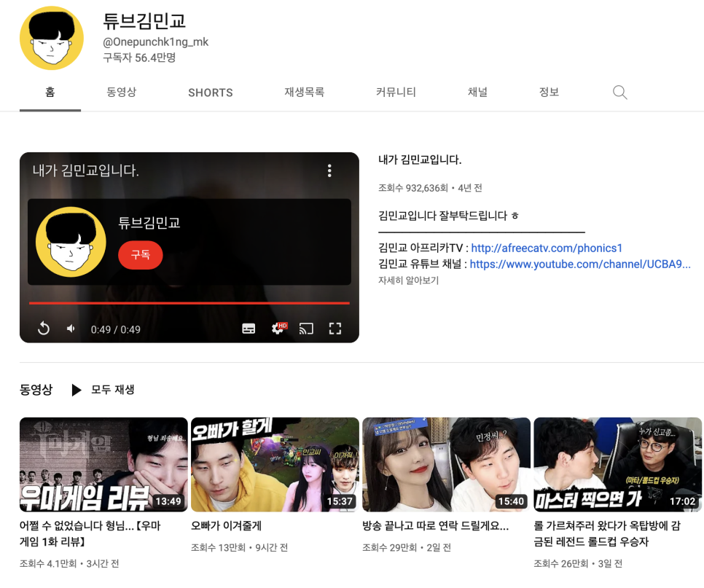Open the 커뮤니티 tab
704x588 pixels.
pos(396,92)
